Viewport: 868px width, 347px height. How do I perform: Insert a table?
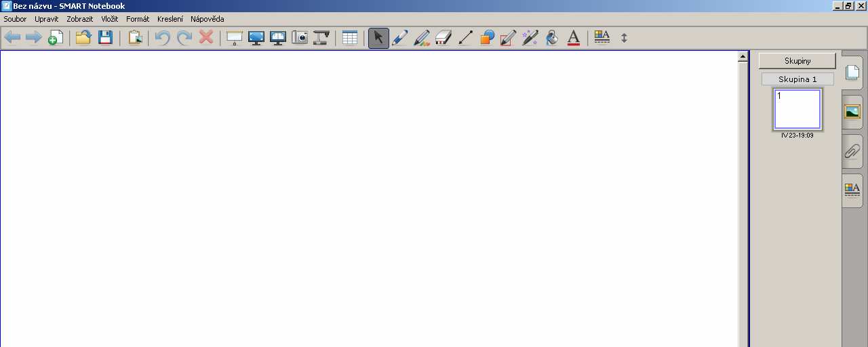pyautogui.click(x=350, y=38)
